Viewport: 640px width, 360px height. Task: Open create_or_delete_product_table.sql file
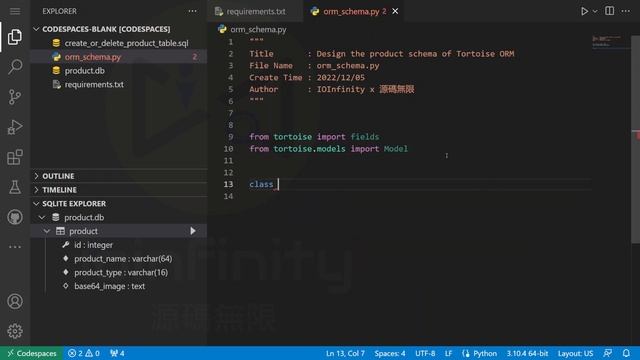[126, 43]
